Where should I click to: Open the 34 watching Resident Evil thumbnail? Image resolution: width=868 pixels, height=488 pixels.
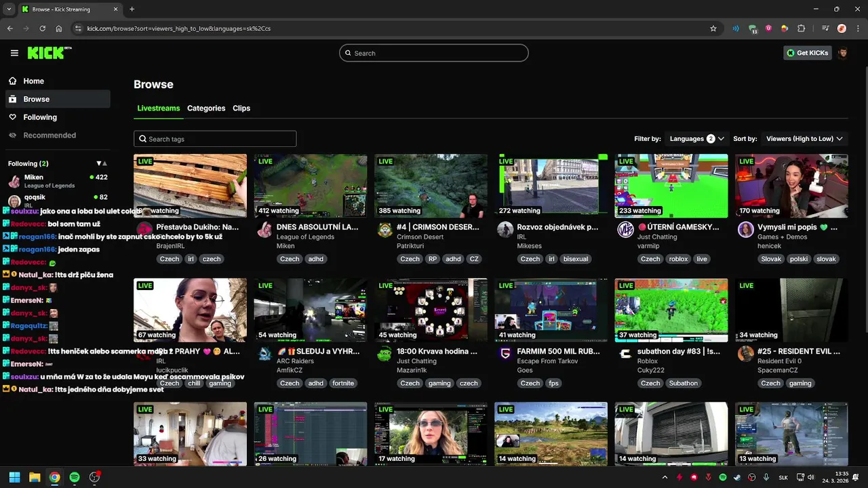[x=791, y=310]
